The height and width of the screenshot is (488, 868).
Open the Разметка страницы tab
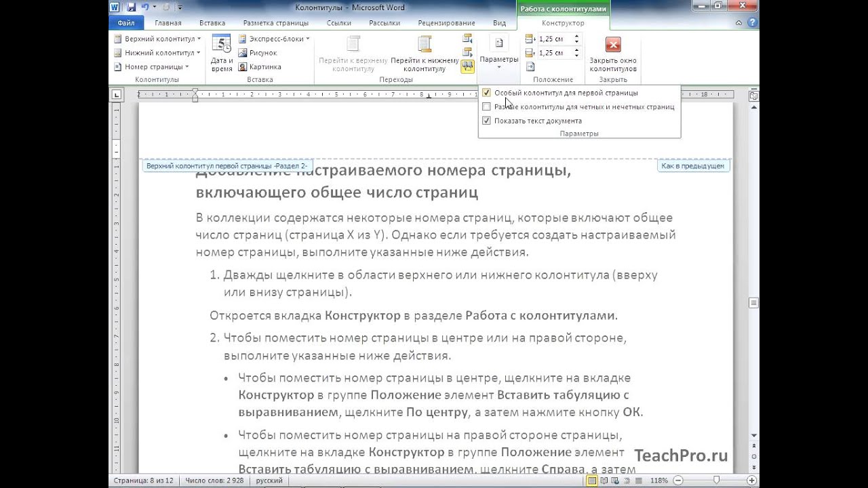275,23
